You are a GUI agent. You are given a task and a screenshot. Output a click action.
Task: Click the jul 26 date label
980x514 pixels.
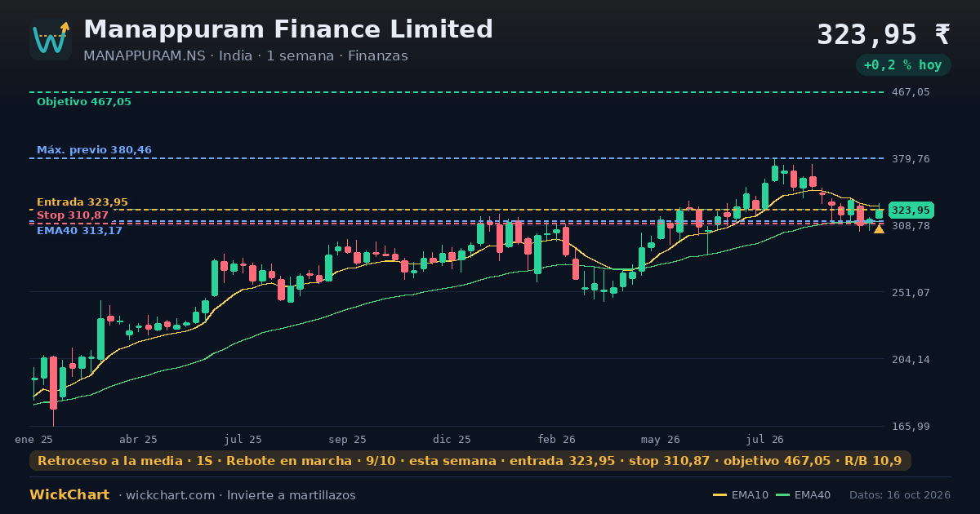765,439
